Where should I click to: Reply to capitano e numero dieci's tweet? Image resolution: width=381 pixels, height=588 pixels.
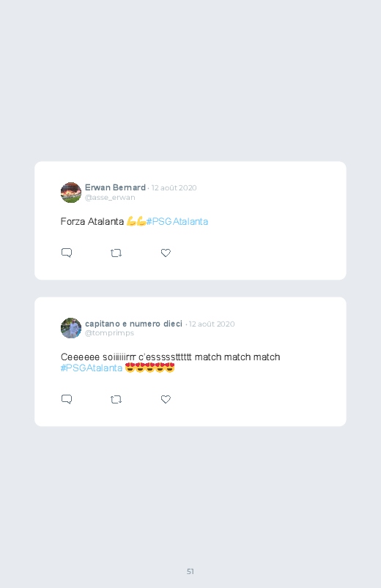pyautogui.click(x=67, y=399)
